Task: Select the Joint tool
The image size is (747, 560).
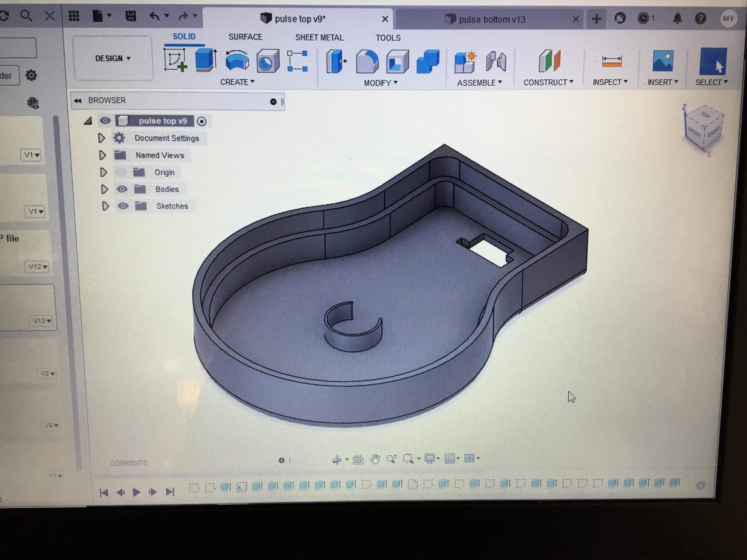Action: coord(496,62)
